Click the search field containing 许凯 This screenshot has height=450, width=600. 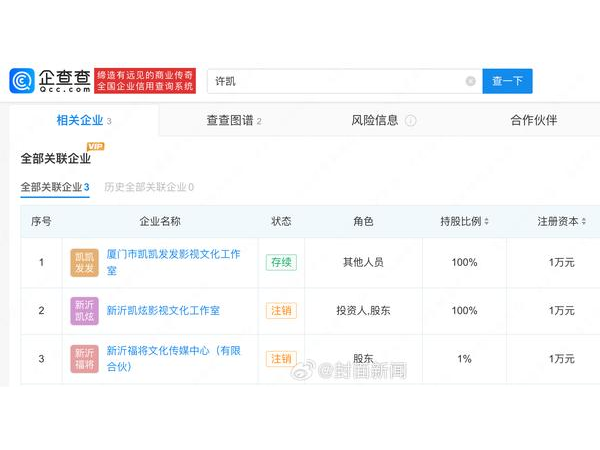click(x=335, y=81)
